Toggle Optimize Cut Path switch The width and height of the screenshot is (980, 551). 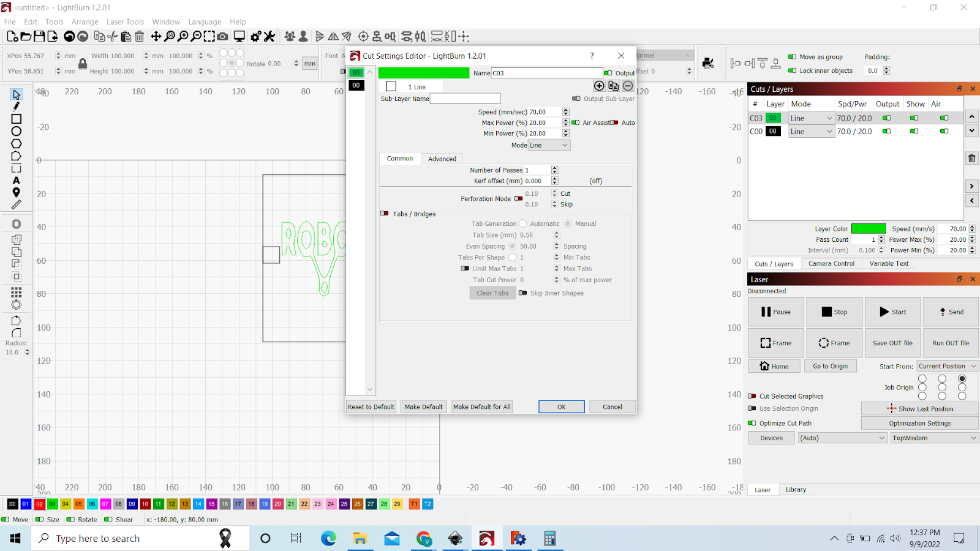coord(752,423)
